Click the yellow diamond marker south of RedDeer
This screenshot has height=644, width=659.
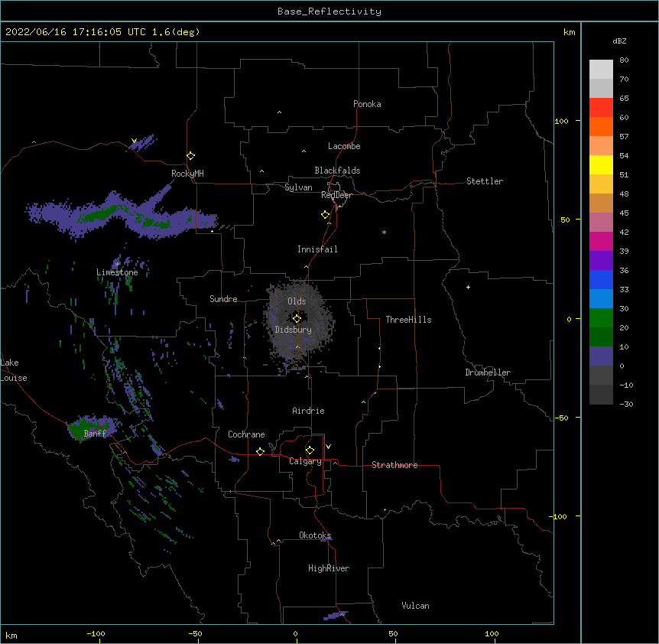pos(326,215)
